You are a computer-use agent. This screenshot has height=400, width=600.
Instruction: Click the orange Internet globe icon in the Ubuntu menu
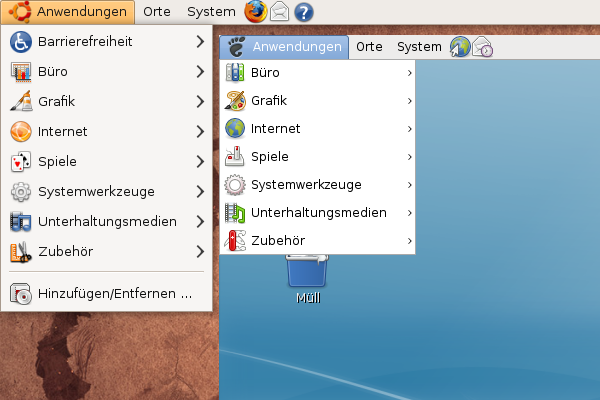coord(21,131)
